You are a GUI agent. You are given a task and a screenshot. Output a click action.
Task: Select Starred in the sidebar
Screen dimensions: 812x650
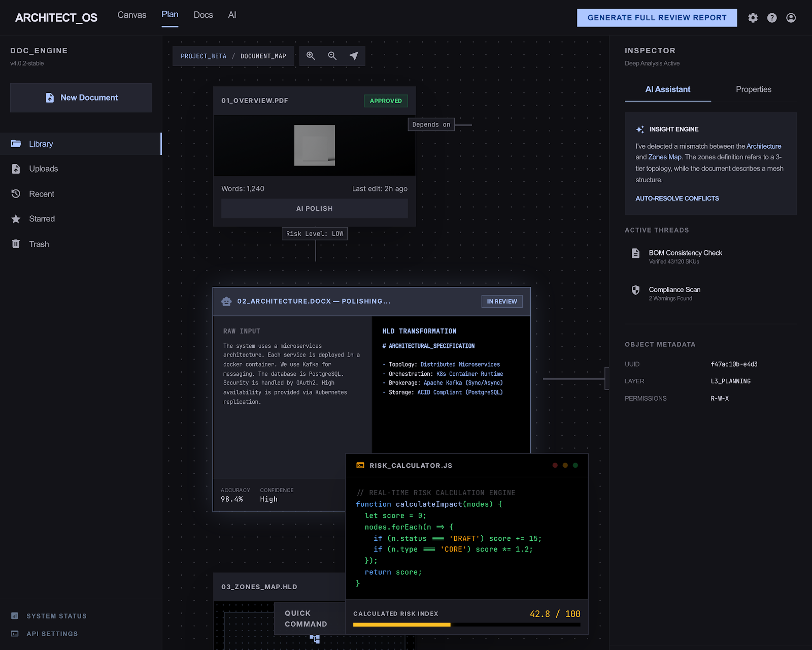(42, 219)
